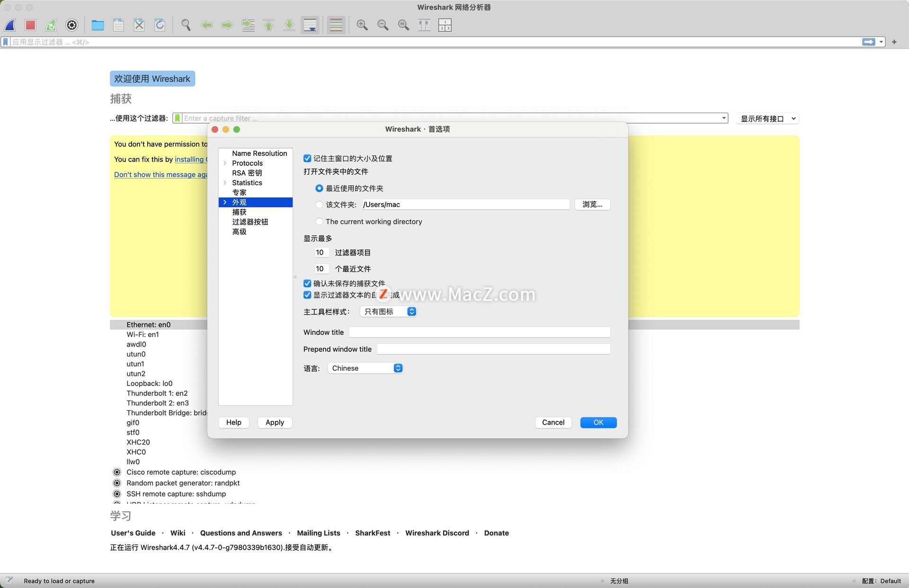The width and height of the screenshot is (909, 588).
Task: Select 专家 preferences page
Action: (x=239, y=193)
